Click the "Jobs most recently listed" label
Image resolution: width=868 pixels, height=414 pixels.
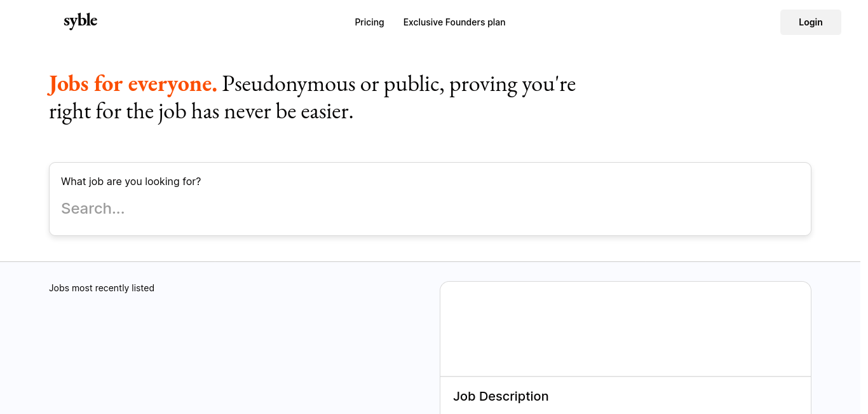[x=102, y=288]
